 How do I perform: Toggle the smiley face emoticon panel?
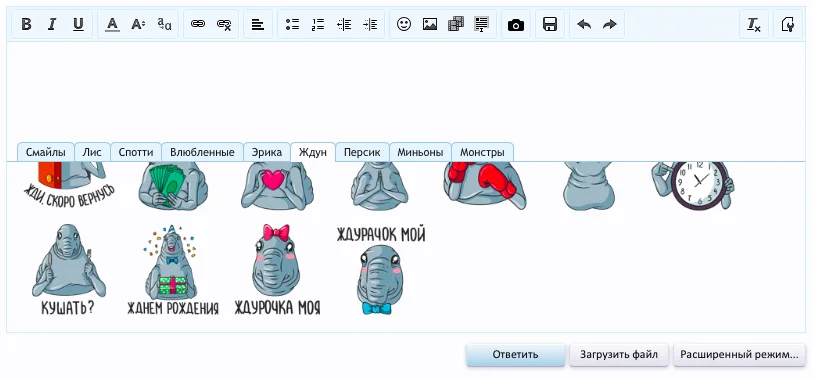[404, 24]
